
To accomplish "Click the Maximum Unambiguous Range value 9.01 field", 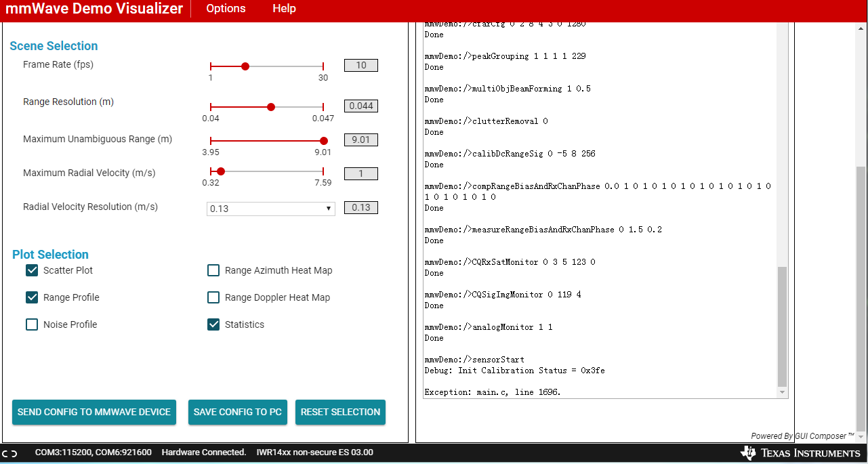I will (x=361, y=140).
